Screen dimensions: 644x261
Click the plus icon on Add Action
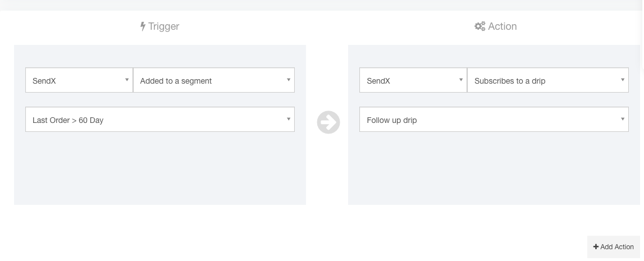[596, 247]
